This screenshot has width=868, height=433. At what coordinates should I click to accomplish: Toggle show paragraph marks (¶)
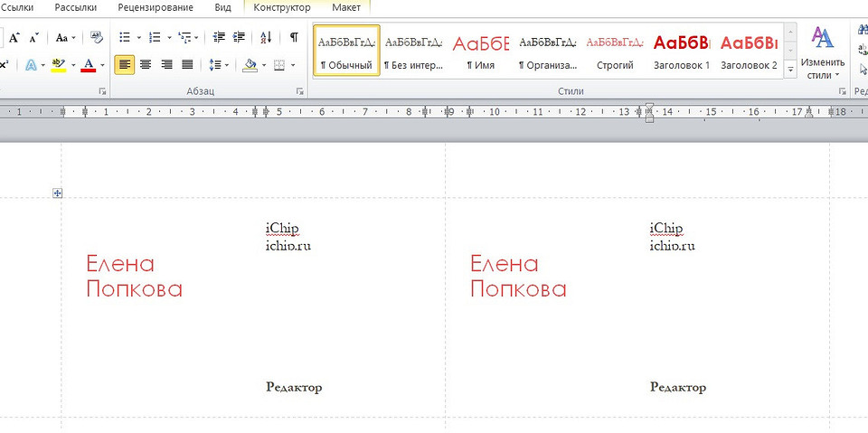(294, 38)
